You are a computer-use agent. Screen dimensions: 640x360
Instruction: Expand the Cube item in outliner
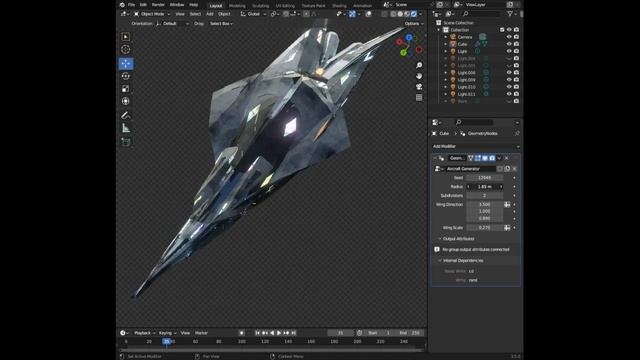[x=446, y=44]
